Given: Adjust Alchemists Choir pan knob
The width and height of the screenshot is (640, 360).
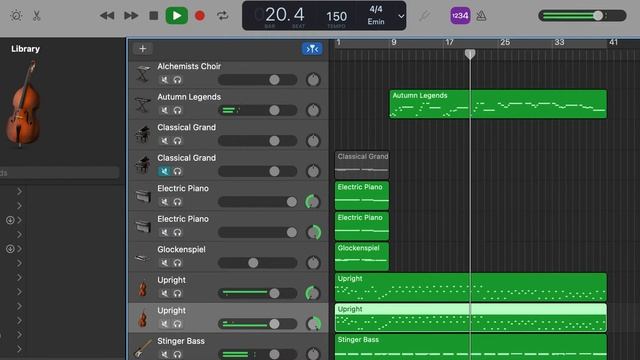Looking at the screenshot, I should tap(313, 80).
